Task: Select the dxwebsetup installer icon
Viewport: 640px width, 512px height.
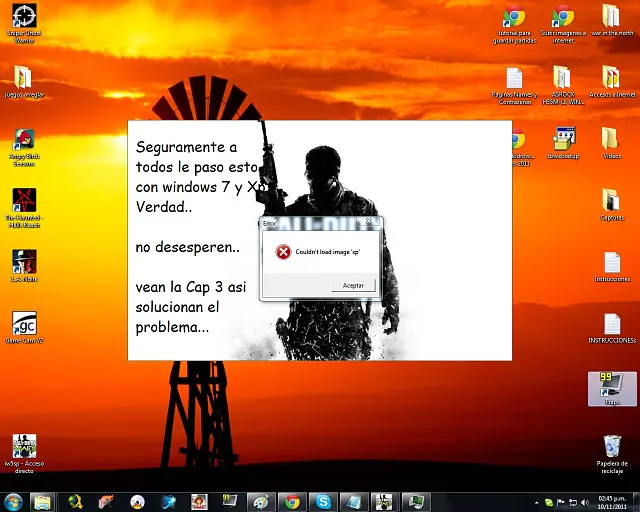Action: point(563,143)
